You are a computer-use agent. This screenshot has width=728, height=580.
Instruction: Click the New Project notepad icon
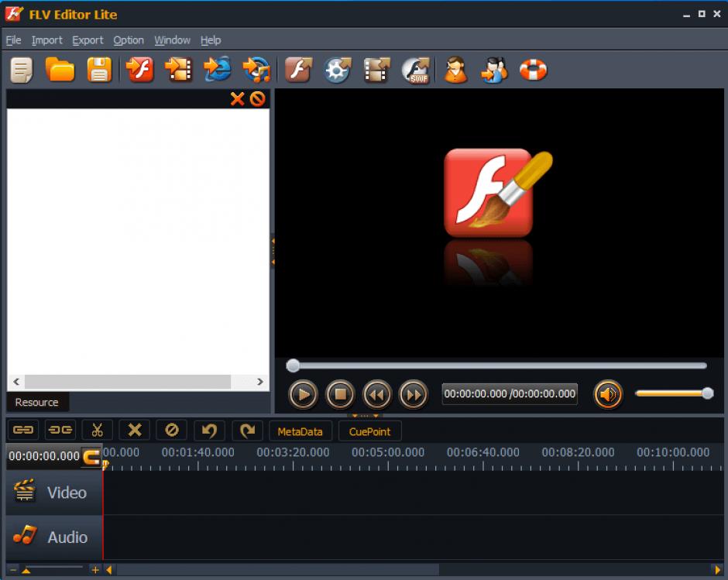pos(22,70)
